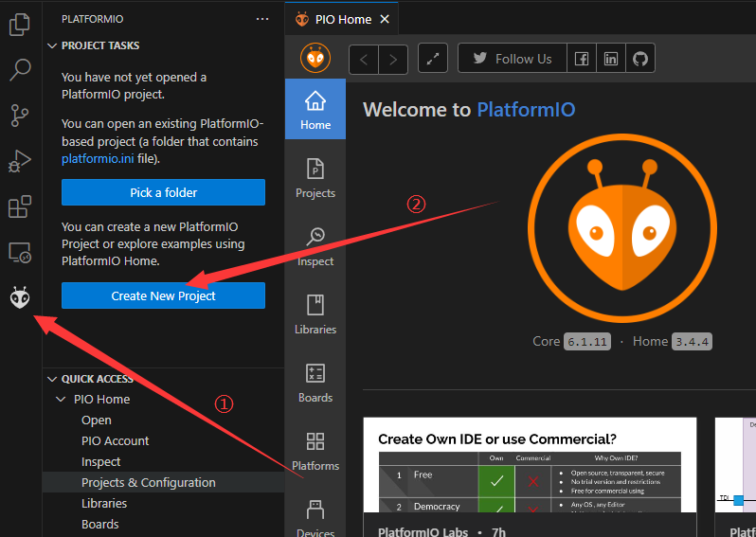Open the Search view in activity bar
The image size is (756, 537).
20,70
